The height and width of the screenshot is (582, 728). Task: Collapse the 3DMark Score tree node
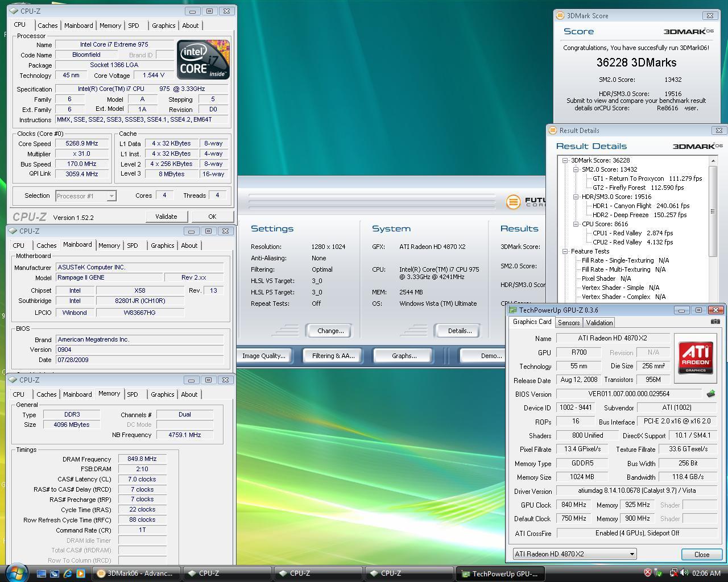tap(565, 160)
